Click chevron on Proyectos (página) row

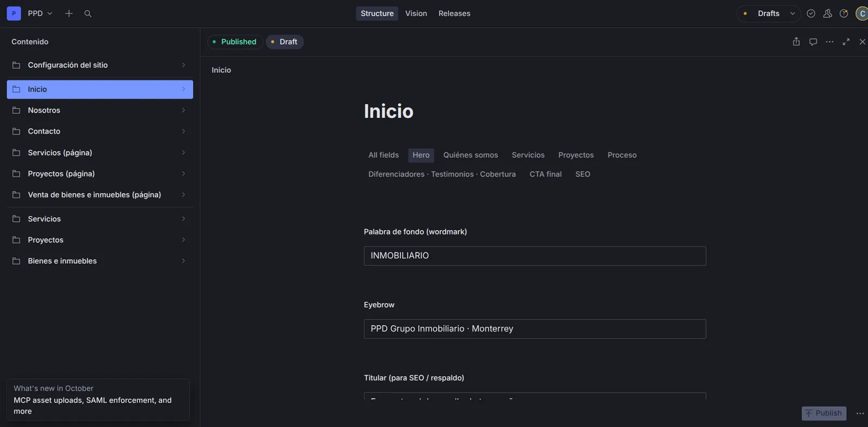(183, 174)
